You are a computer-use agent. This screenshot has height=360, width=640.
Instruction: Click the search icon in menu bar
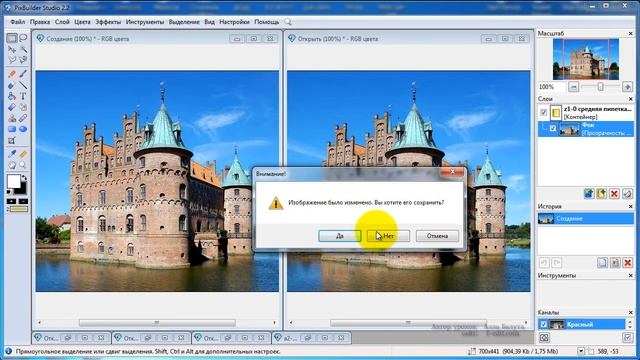pyautogui.click(x=288, y=22)
